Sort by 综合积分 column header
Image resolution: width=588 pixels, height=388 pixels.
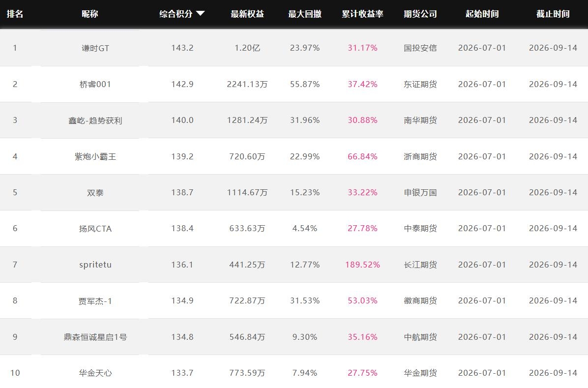coord(176,14)
